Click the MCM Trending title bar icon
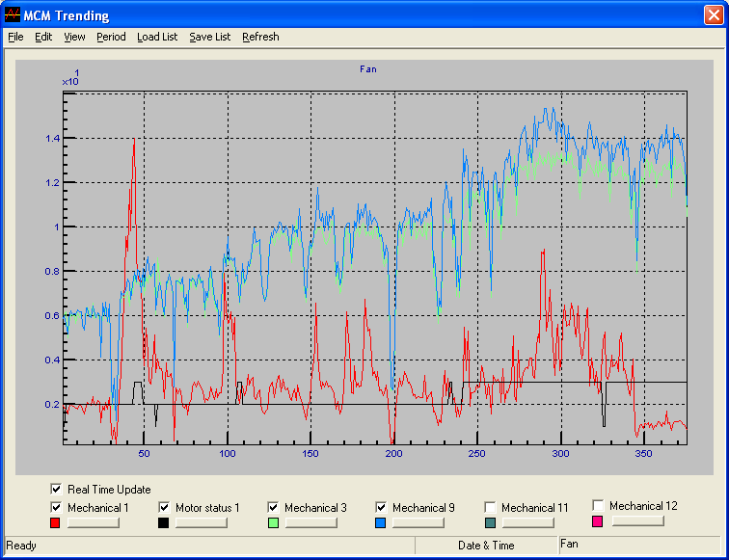The image size is (729, 560). (13, 15)
